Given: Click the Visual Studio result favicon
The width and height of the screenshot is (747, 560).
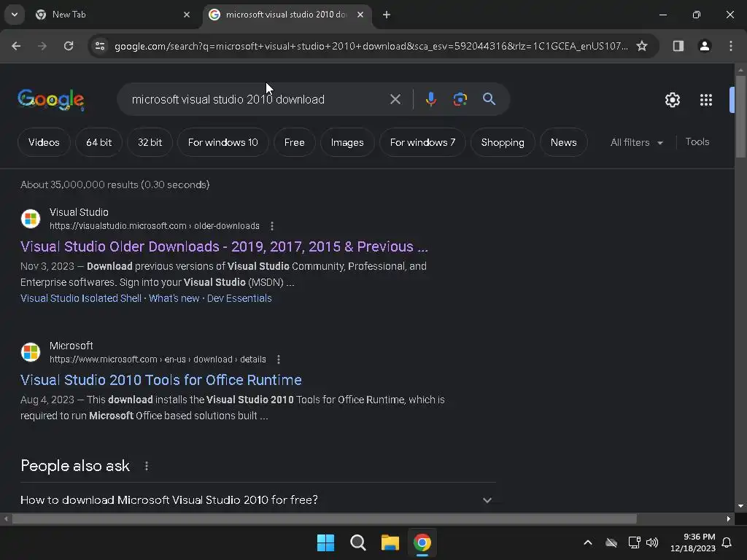Looking at the screenshot, I should click(31, 219).
